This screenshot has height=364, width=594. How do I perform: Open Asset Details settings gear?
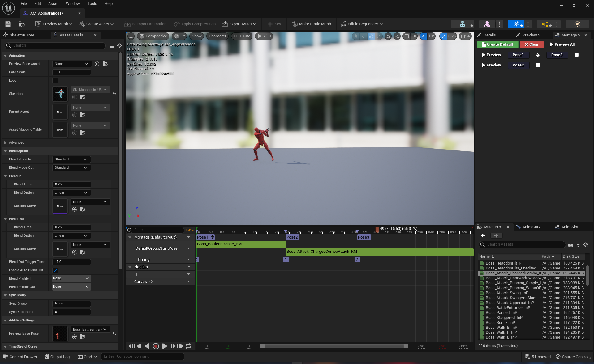point(119,46)
